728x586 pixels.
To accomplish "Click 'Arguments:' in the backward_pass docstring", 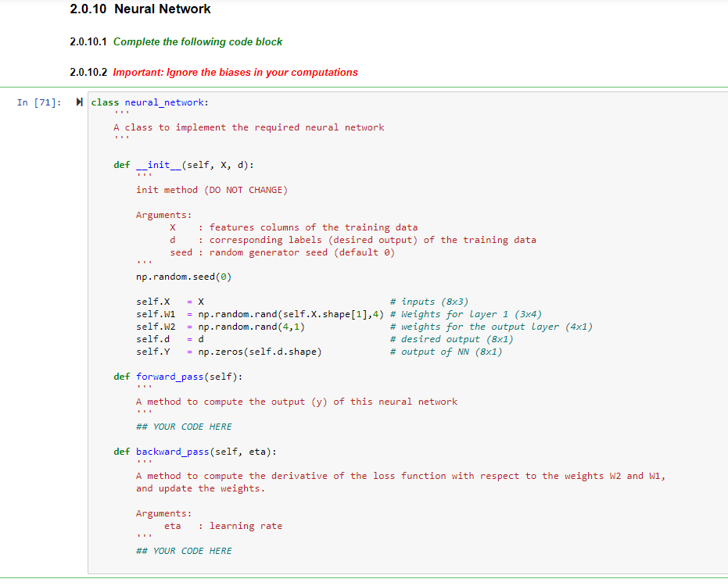I will [164, 514].
